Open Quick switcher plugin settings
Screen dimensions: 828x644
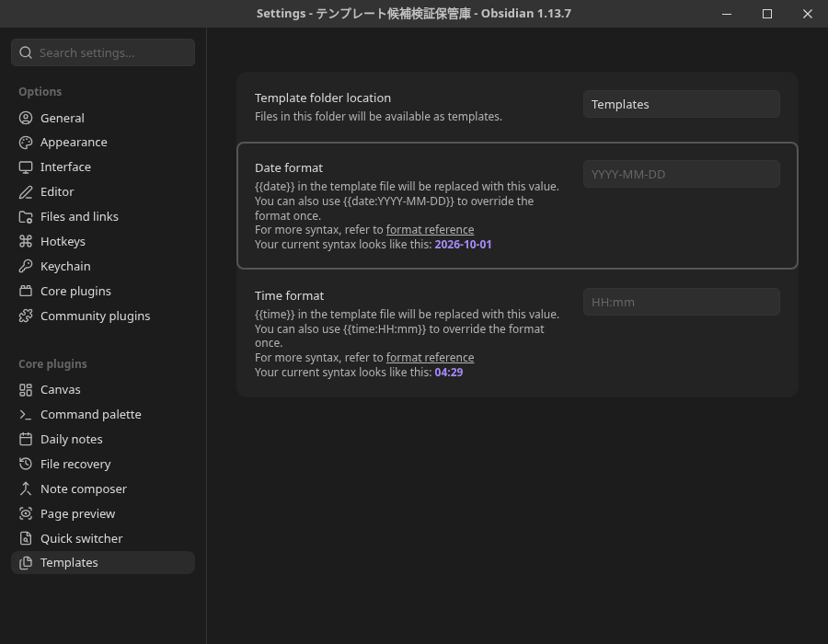(103, 539)
